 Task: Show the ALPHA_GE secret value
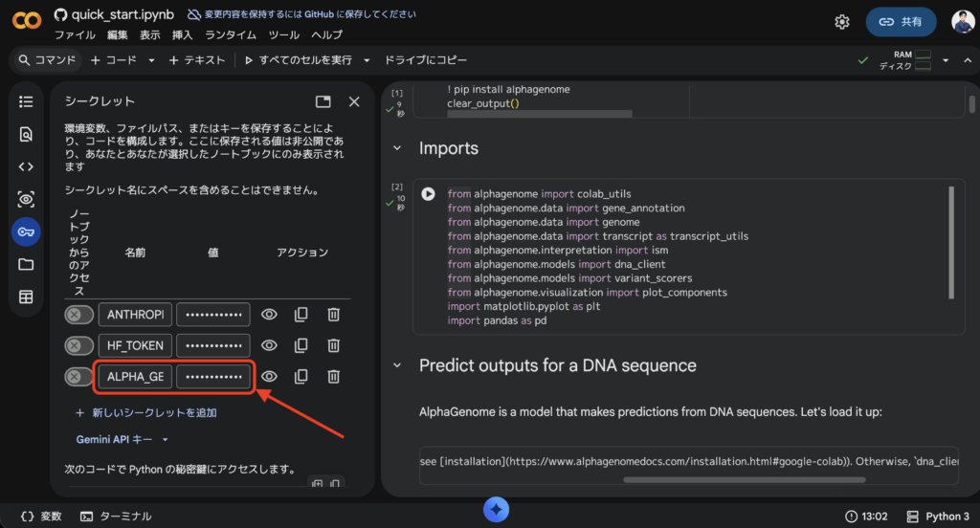click(270, 377)
